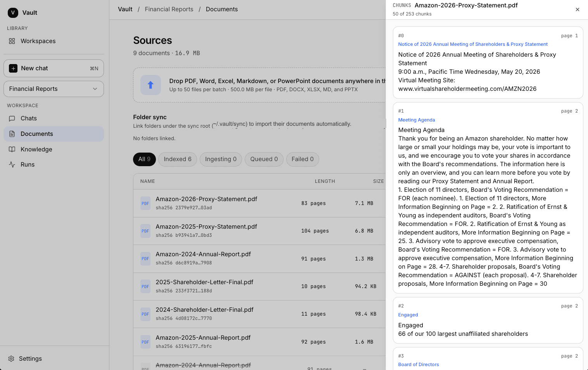Viewport: 588px width, 370px height.
Task: Select Amazon-2026-Proxy-Statement.pdf file name
Action: (206, 199)
